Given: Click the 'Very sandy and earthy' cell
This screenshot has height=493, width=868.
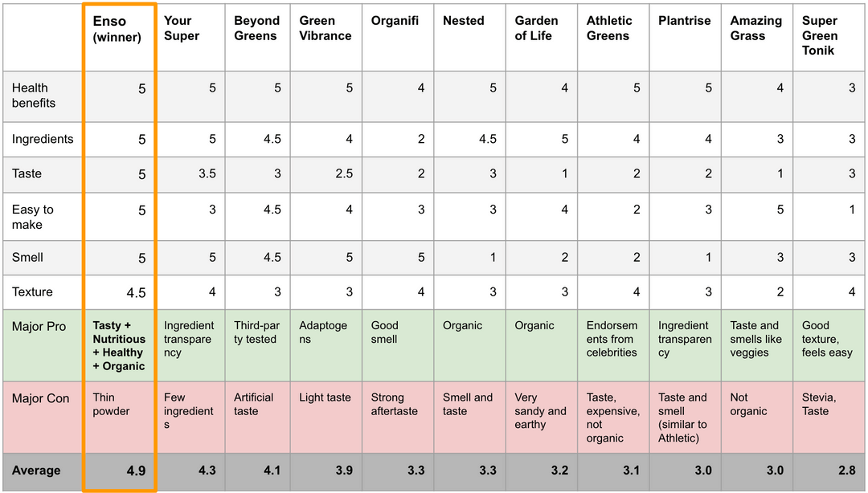Looking at the screenshot, I should (540, 411).
